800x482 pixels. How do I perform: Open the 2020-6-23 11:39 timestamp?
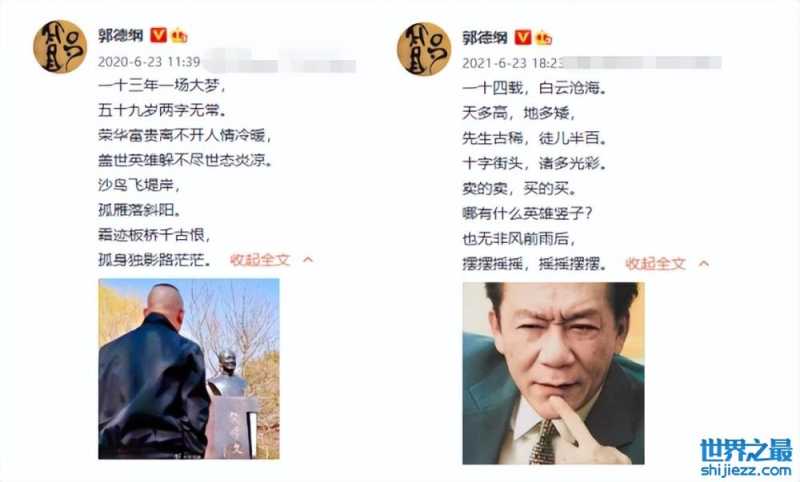pyautogui.click(x=149, y=62)
